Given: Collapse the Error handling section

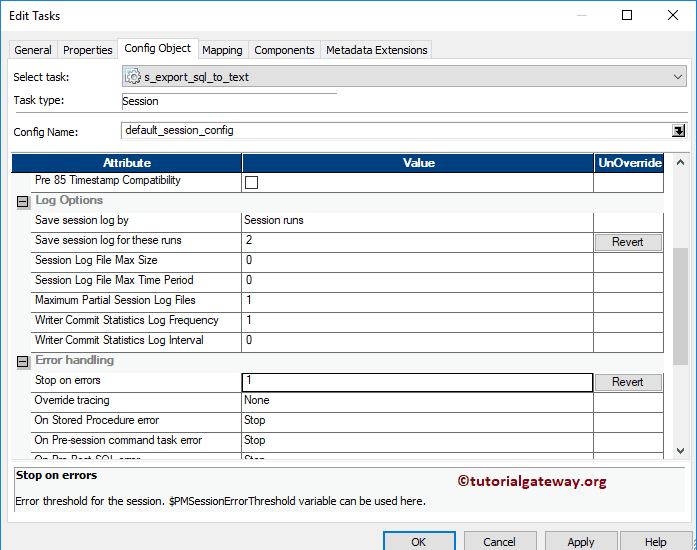Looking at the screenshot, I should 23,362.
